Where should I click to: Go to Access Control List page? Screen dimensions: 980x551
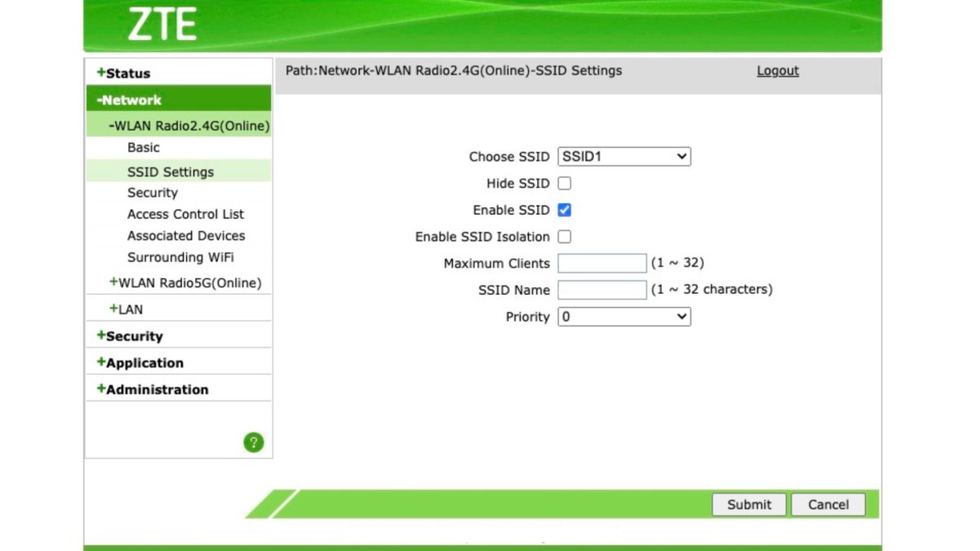pos(185,214)
